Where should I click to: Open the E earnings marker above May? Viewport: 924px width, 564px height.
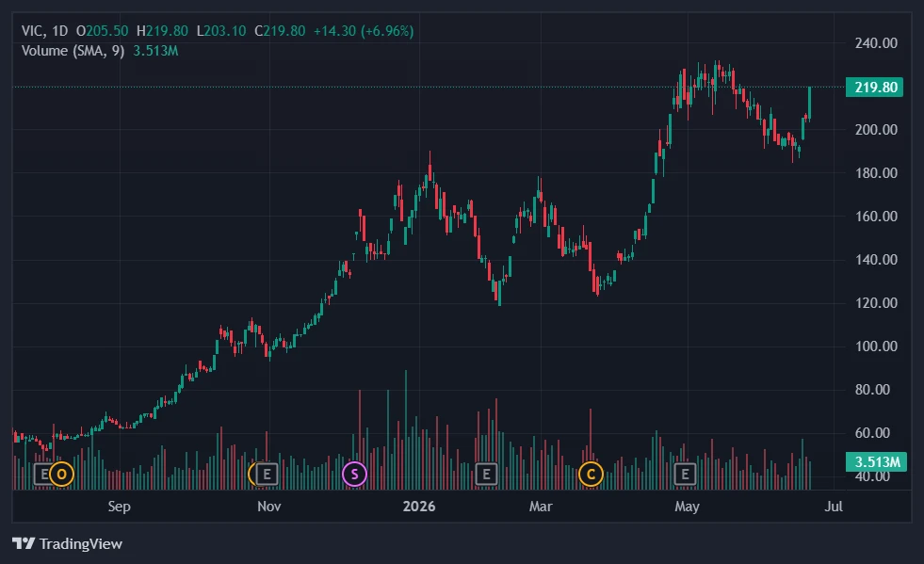pos(685,474)
